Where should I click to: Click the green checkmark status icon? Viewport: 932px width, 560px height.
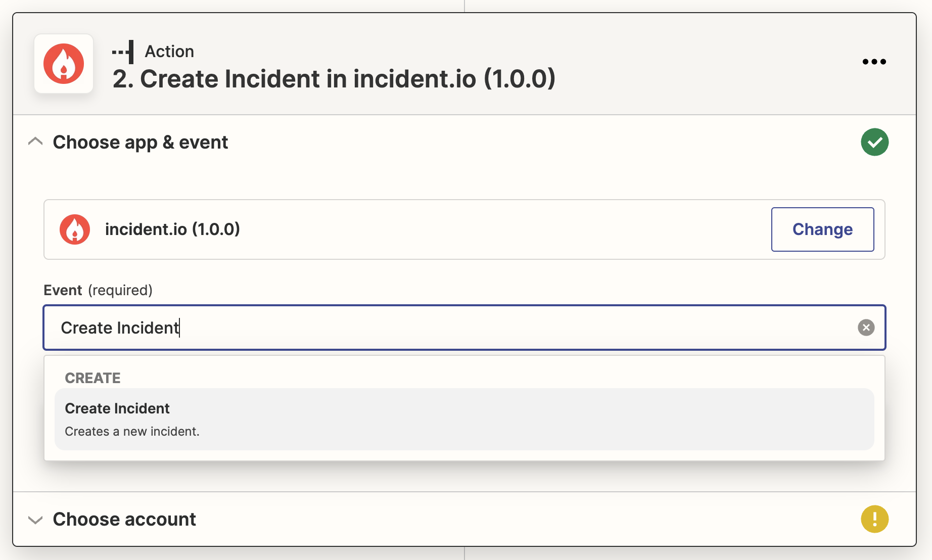click(874, 142)
